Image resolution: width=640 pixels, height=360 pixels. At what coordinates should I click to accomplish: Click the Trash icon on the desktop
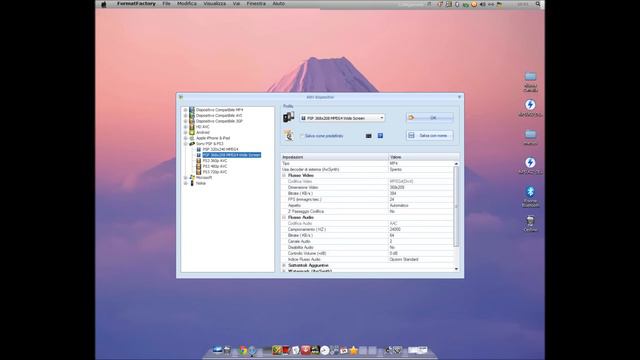(x=530, y=221)
